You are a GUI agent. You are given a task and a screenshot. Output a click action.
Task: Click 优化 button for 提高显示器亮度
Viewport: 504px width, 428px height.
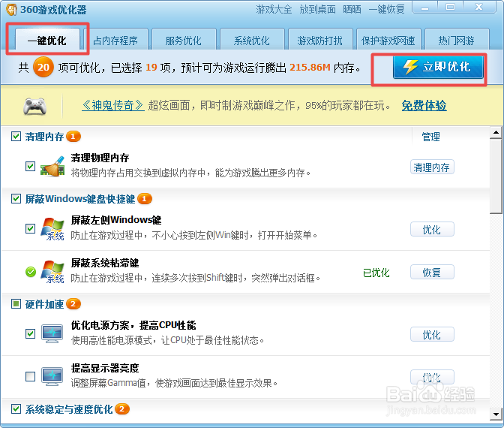tap(432, 377)
